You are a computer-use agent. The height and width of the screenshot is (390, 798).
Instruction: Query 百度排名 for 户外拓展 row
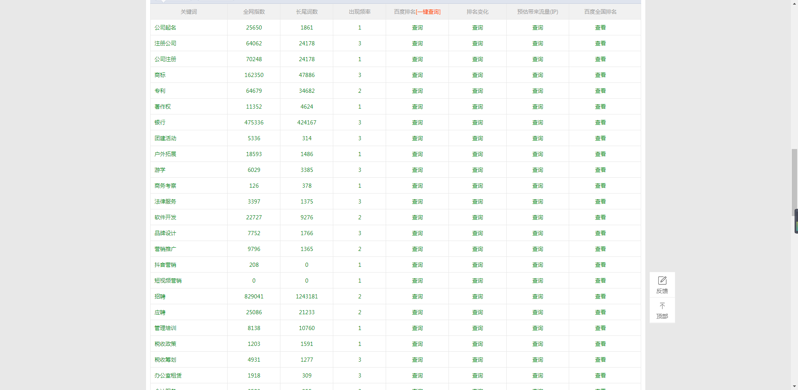tap(417, 154)
